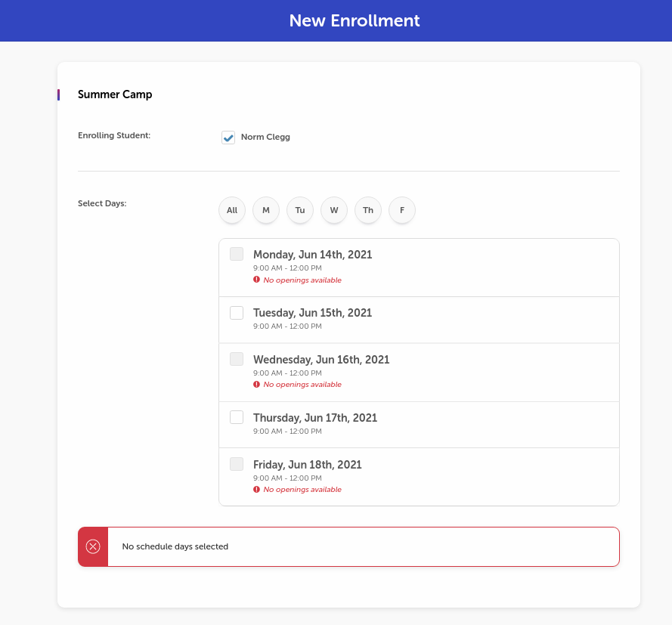Select the Tu day filter button
672x625 pixels.
click(300, 210)
